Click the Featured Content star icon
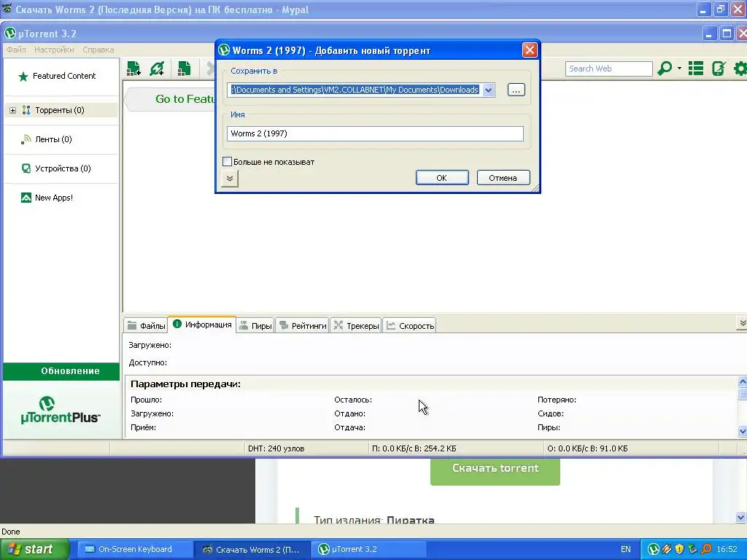 coord(23,76)
